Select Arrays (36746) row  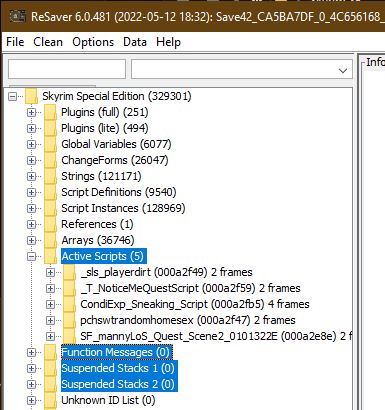[98, 240]
